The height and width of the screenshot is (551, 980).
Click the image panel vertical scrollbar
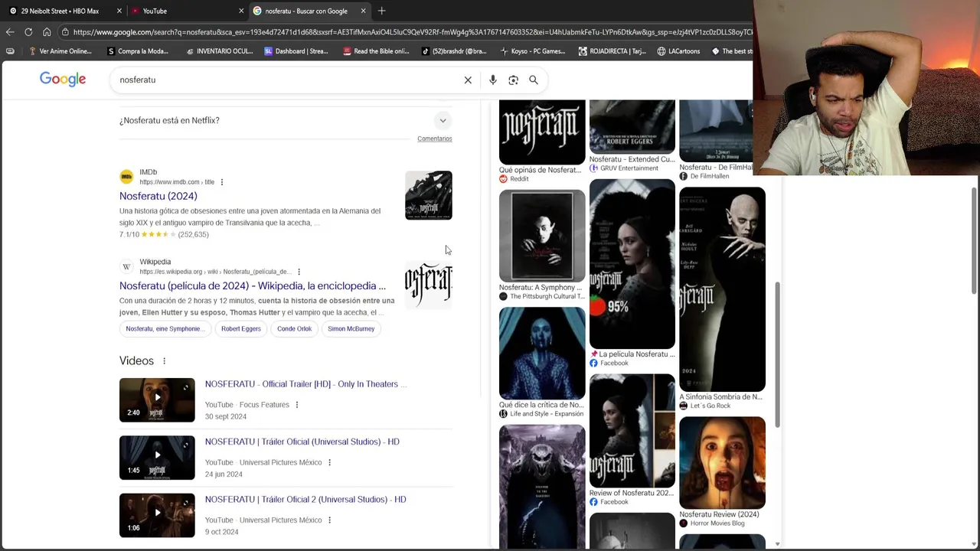point(778,354)
